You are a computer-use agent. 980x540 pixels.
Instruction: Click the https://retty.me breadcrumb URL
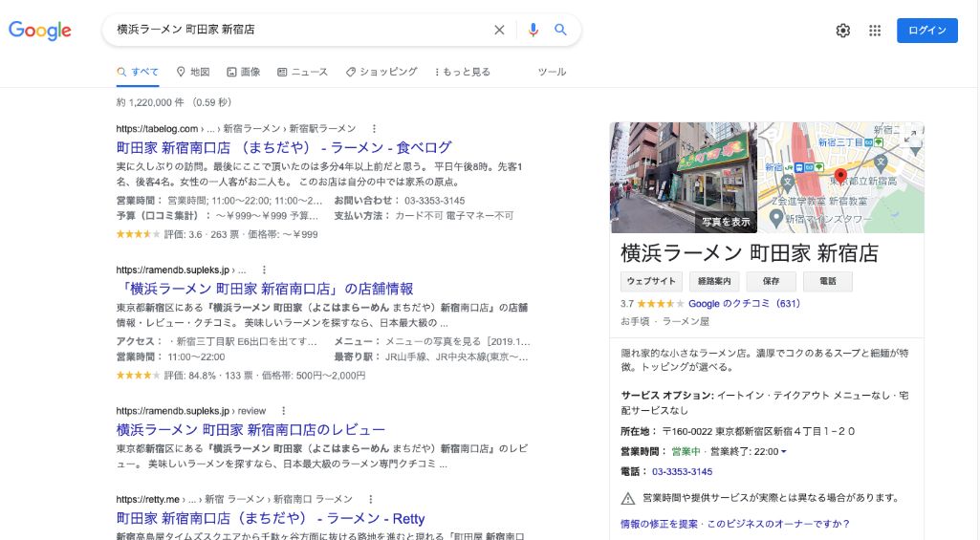(x=147, y=499)
